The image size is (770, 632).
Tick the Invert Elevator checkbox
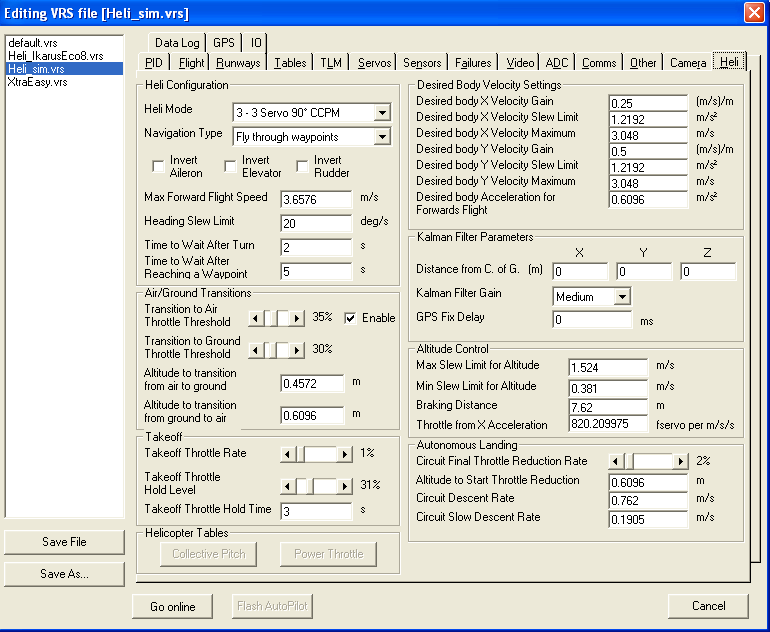point(230,166)
